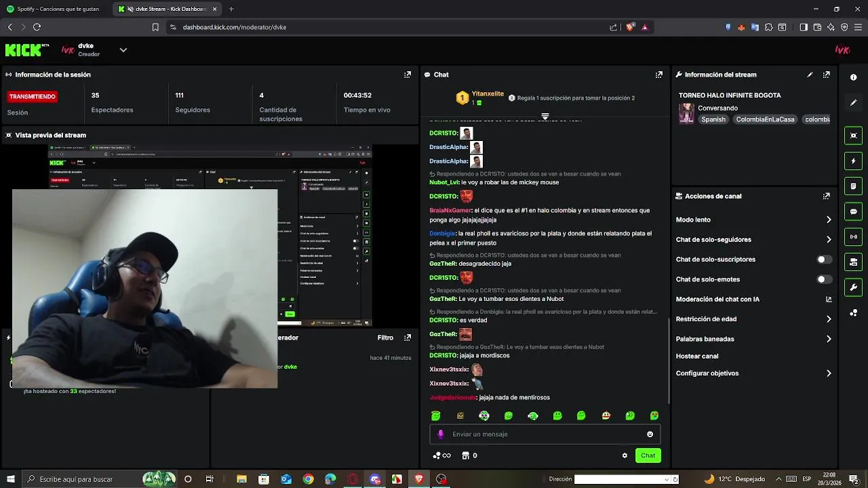
Task: Click the Filtro button in moderator panel
Action: (385, 338)
